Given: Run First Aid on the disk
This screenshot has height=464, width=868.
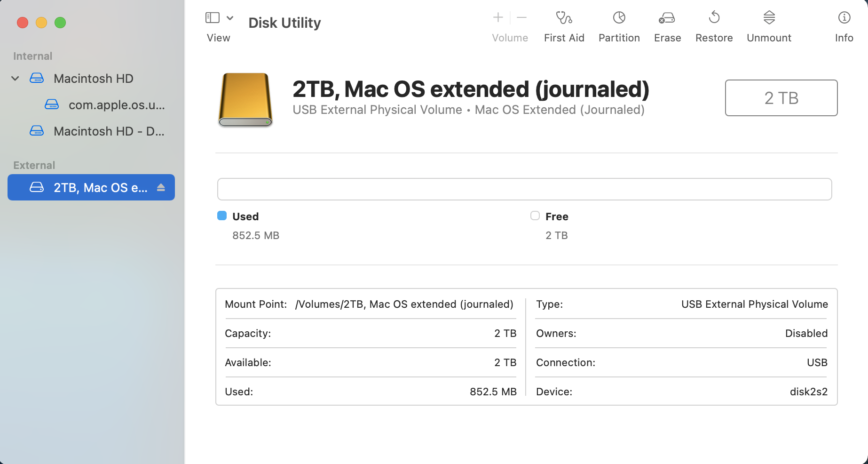Looking at the screenshot, I should coord(564,18).
